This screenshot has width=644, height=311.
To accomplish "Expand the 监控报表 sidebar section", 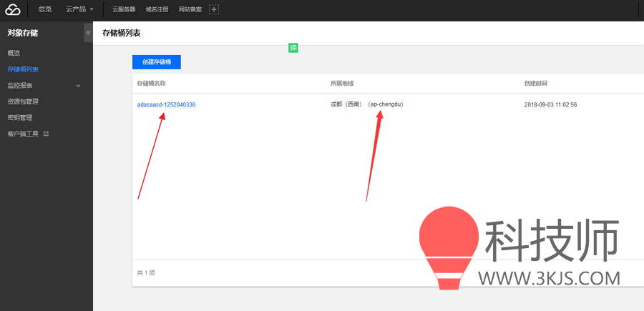I will point(46,86).
